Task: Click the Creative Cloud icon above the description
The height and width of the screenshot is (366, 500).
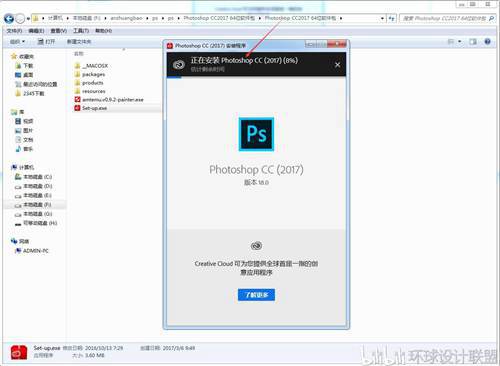Action: click(x=256, y=246)
